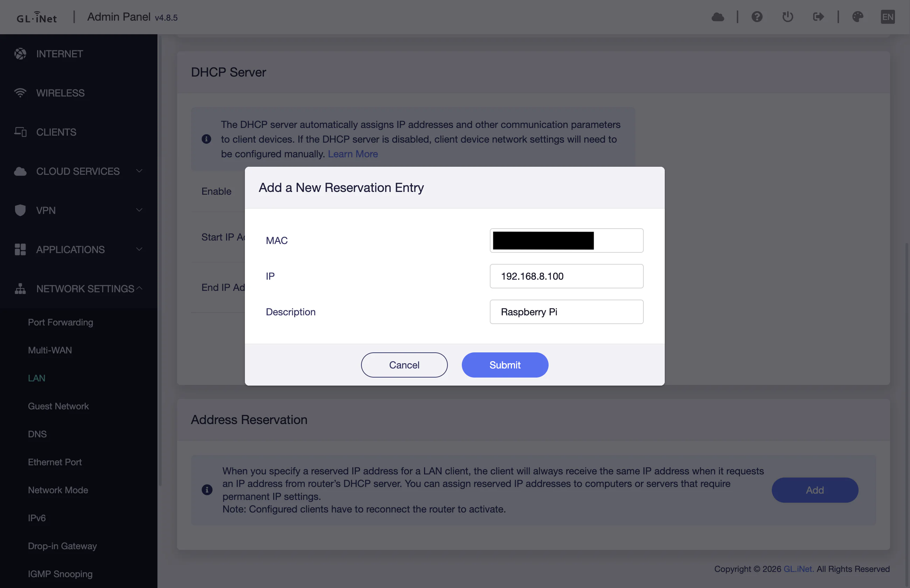Open the Port Forwarding submenu item
The width and height of the screenshot is (910, 588).
61,322
